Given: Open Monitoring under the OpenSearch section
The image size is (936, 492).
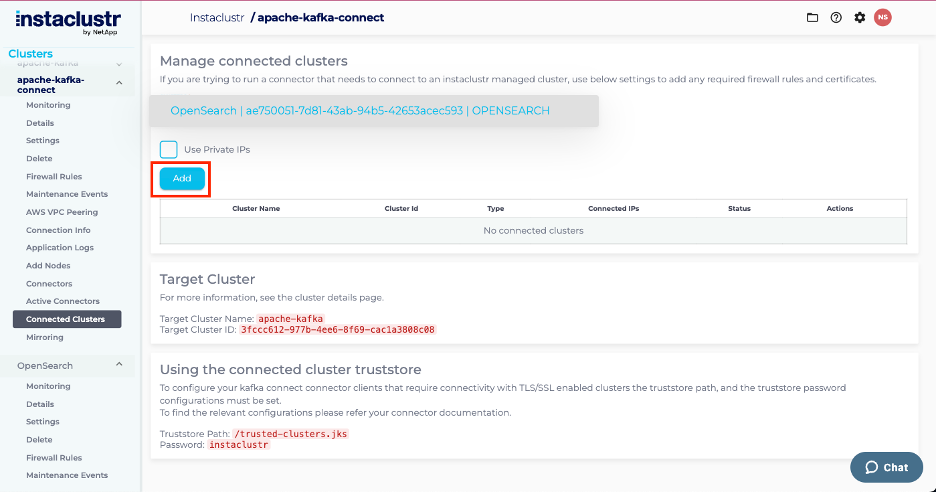Looking at the screenshot, I should click(x=48, y=386).
